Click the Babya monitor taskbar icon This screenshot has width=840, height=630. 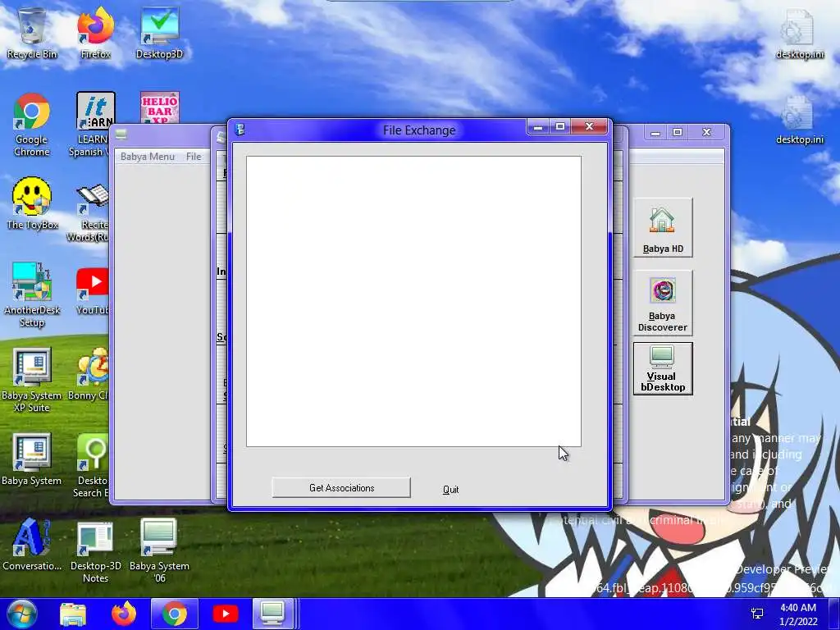click(x=272, y=614)
